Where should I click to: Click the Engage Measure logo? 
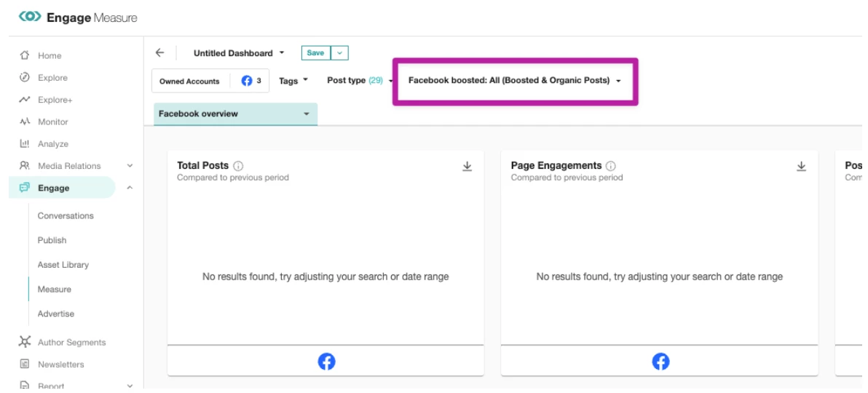coord(77,17)
